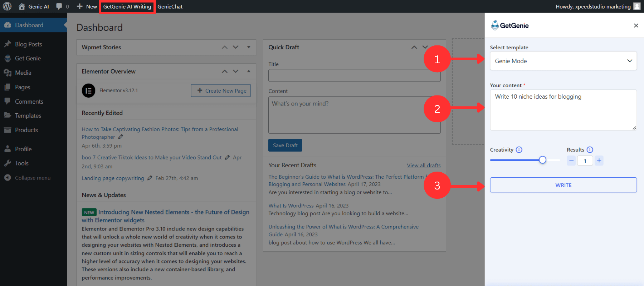Image resolution: width=644 pixels, height=286 pixels.
Task: Open Introducing New Nested Elements news link
Action: tap(165, 216)
